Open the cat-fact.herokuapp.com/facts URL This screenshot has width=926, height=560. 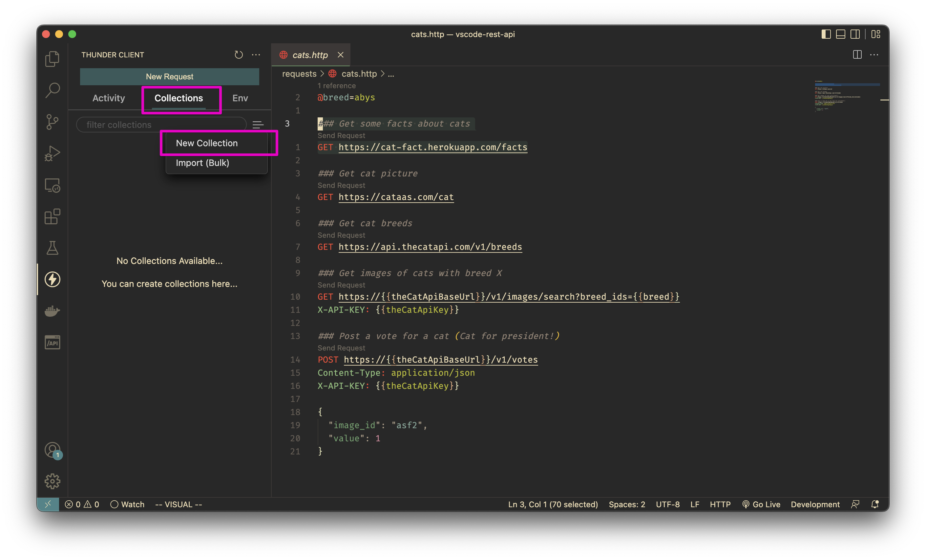click(x=433, y=147)
